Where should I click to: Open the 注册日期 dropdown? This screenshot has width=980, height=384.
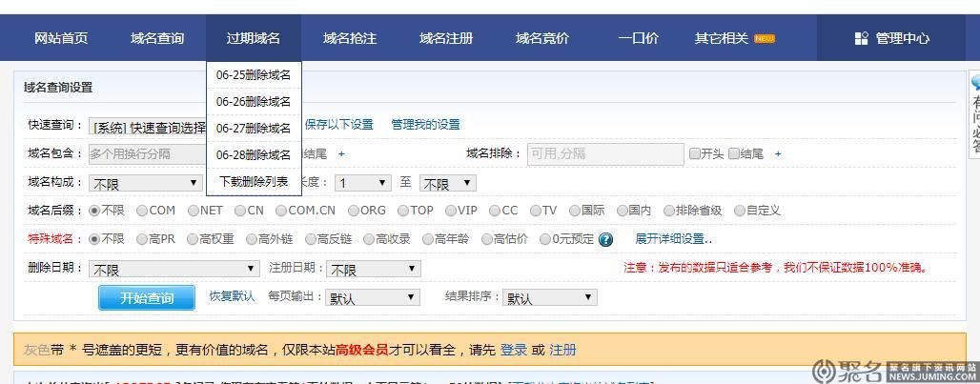pyautogui.click(x=373, y=269)
